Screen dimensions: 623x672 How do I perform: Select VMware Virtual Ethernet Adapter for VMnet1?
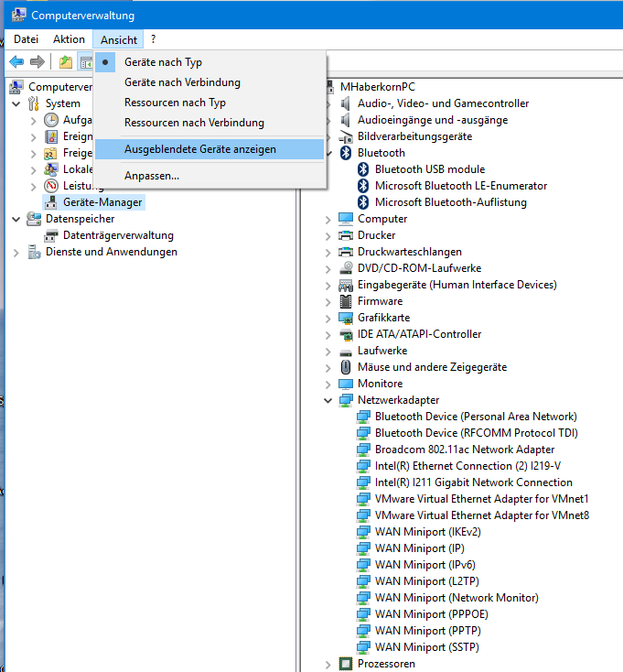pyautogui.click(x=482, y=499)
